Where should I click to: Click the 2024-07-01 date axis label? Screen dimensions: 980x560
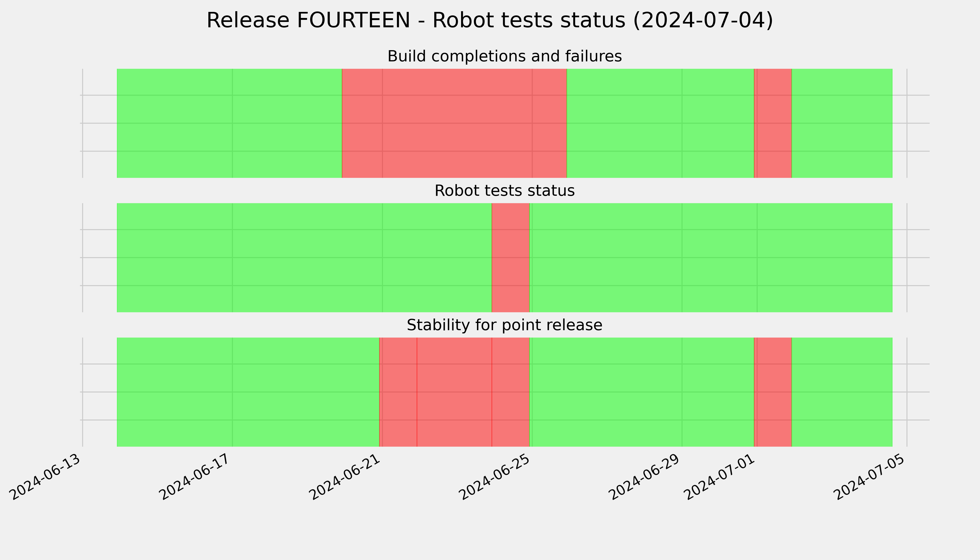(x=720, y=476)
